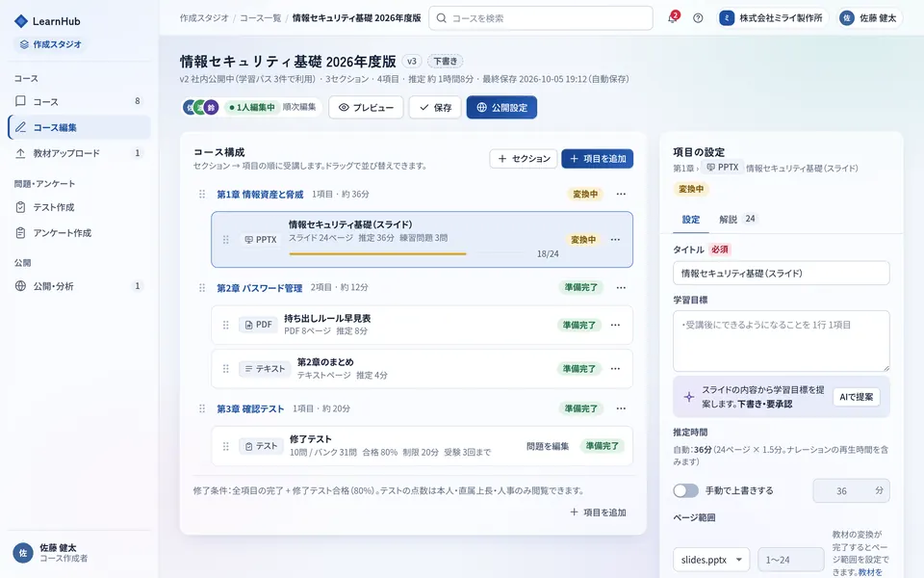Click bottom ＋項目を追加 link
Image resolution: width=924 pixels, height=578 pixels.
[598, 512]
